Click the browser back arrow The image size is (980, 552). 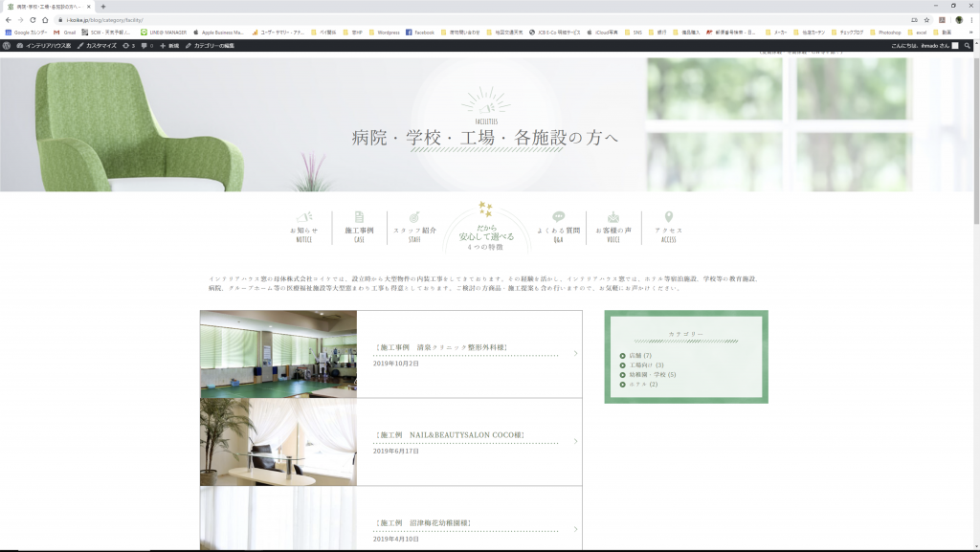pyautogui.click(x=8, y=20)
